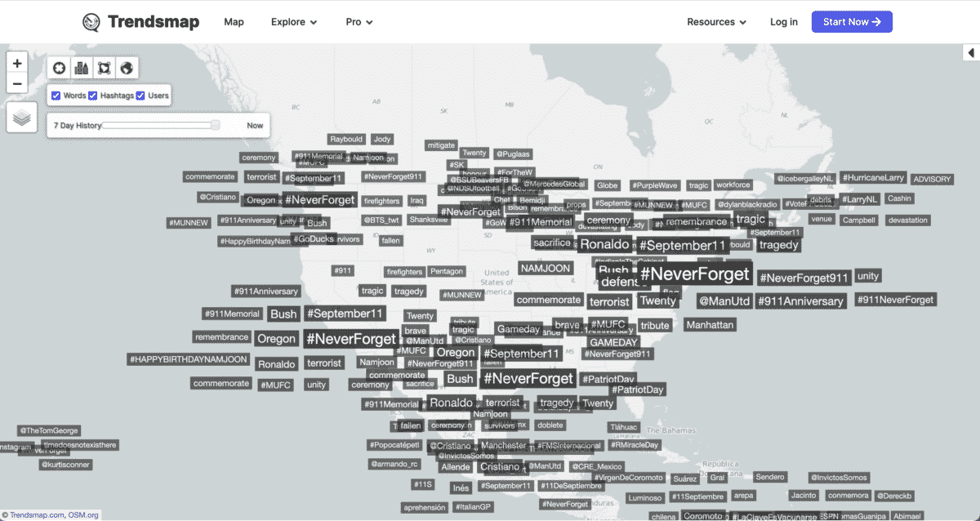Image resolution: width=980 pixels, height=521 pixels.
Task: Zoom out with the minus button
Action: point(17,82)
